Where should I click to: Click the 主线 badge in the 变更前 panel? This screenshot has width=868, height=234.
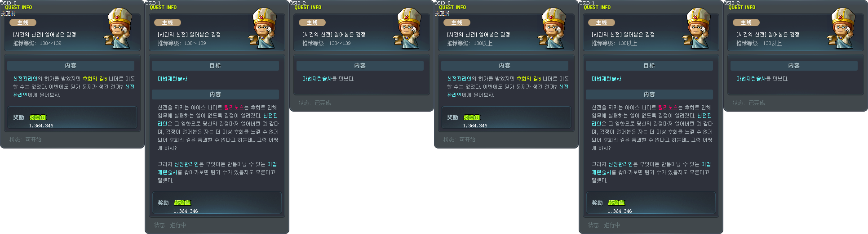(x=22, y=22)
